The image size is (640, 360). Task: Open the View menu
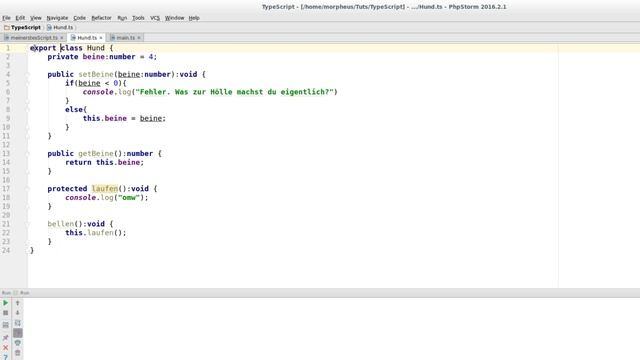point(36,18)
